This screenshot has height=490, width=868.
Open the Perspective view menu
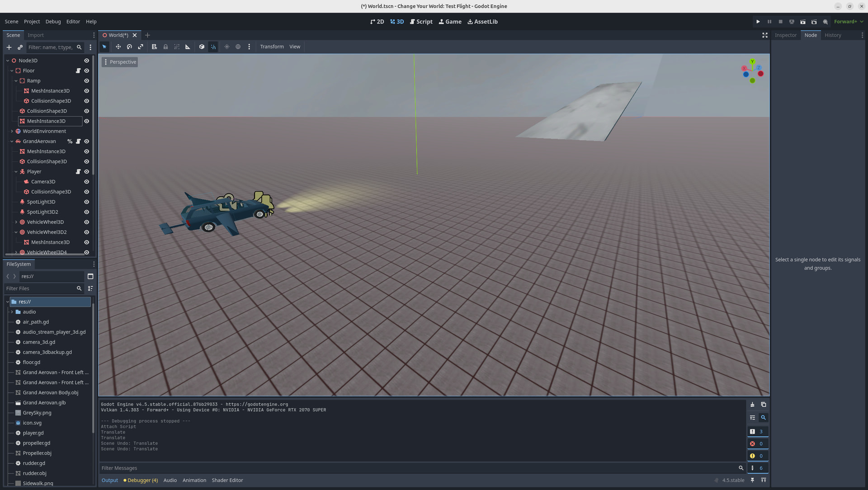pos(120,62)
